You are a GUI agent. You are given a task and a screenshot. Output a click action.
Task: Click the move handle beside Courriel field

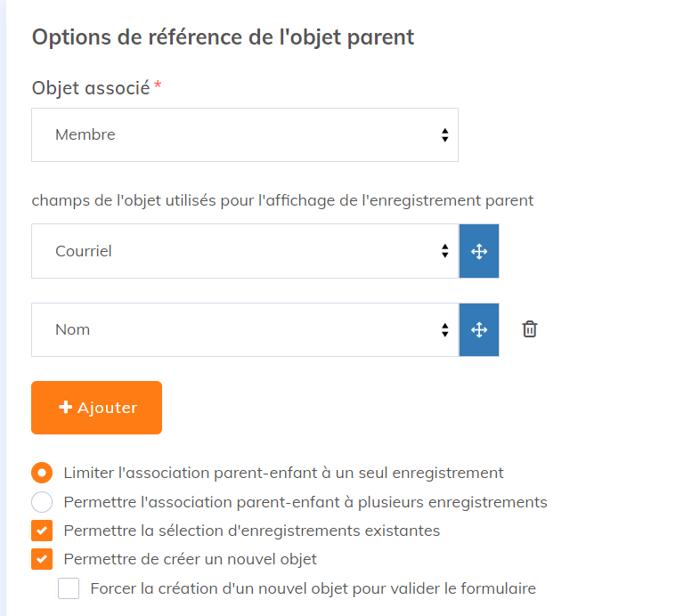click(479, 251)
